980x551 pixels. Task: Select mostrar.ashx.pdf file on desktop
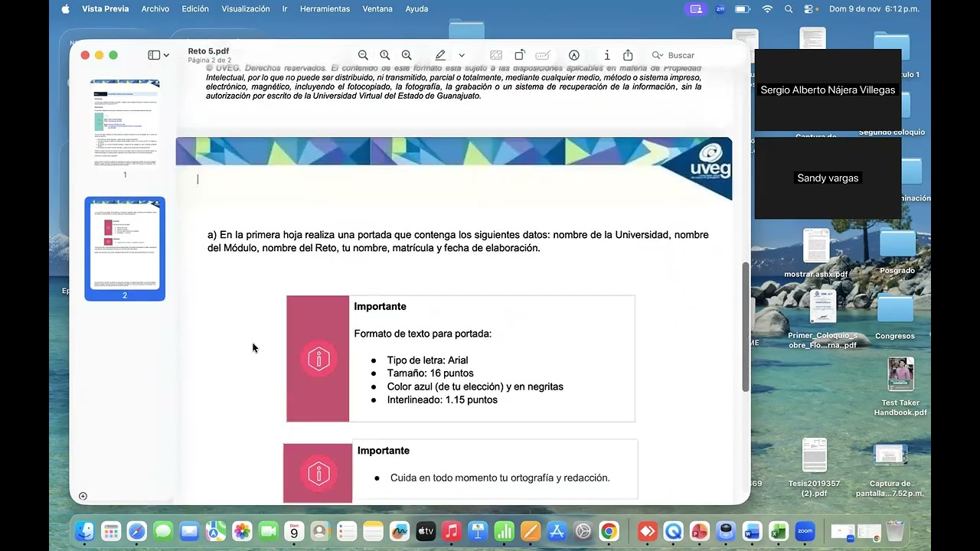coord(816,253)
